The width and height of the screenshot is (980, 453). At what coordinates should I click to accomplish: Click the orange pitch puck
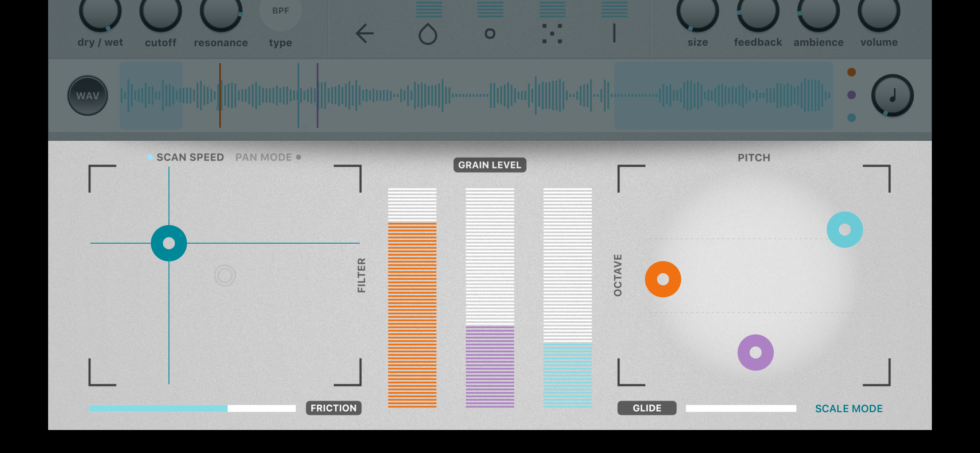663,279
